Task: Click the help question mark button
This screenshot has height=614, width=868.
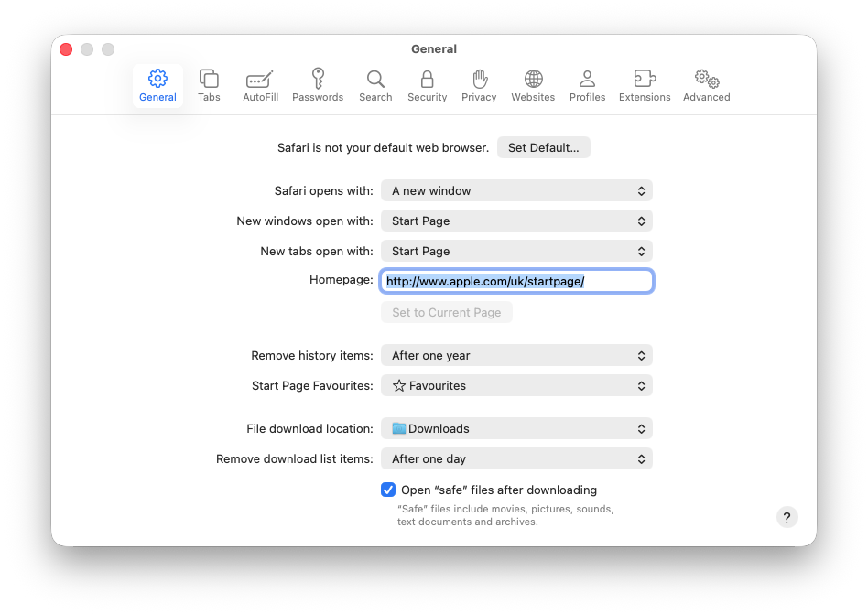Action: coord(787,518)
